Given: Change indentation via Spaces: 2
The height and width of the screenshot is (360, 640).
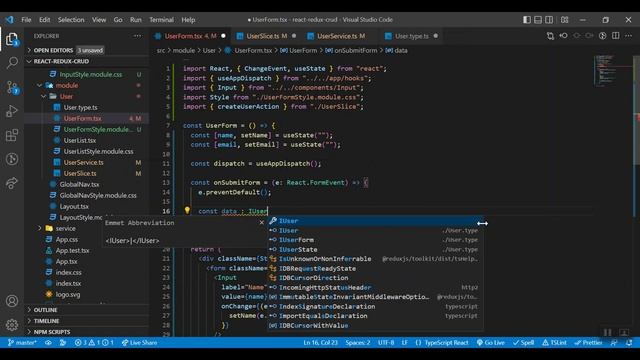Looking at the screenshot, I should click(x=358, y=342).
